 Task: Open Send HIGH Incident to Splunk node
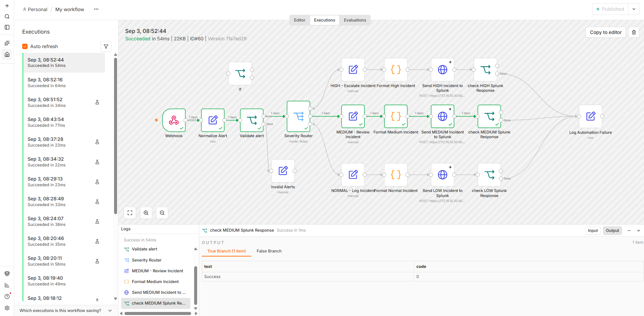442,70
